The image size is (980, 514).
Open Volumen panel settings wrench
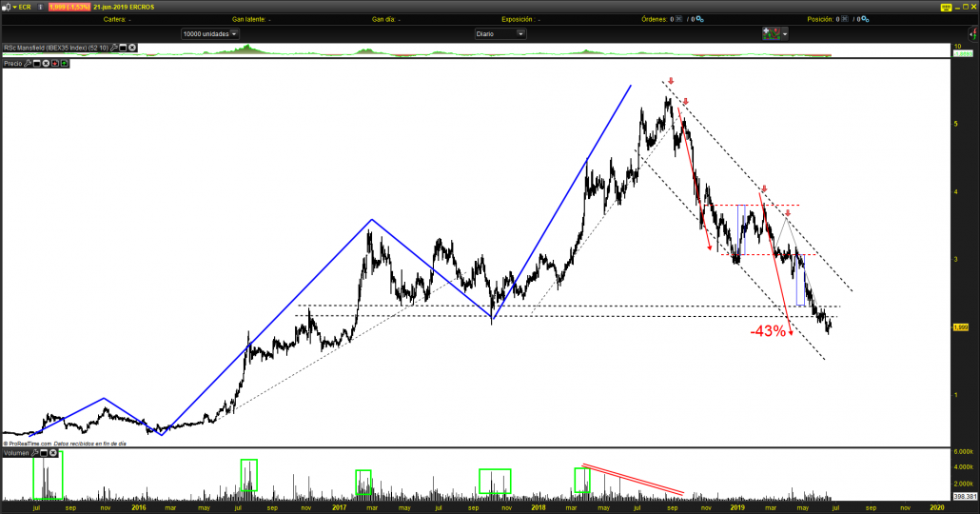point(35,453)
